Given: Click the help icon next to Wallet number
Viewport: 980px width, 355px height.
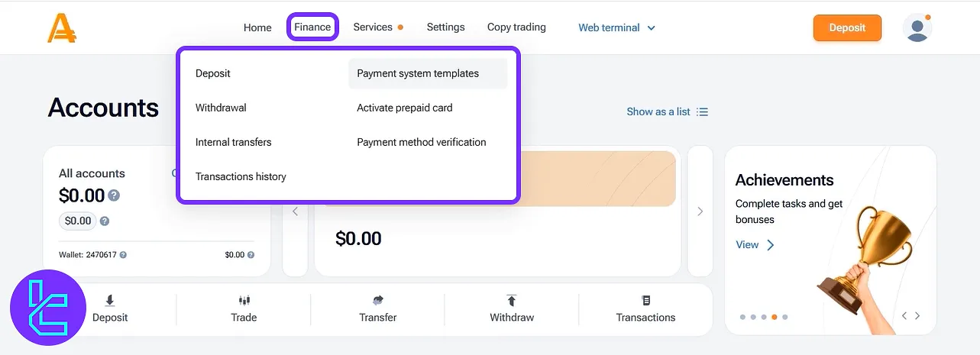Looking at the screenshot, I should [123, 255].
